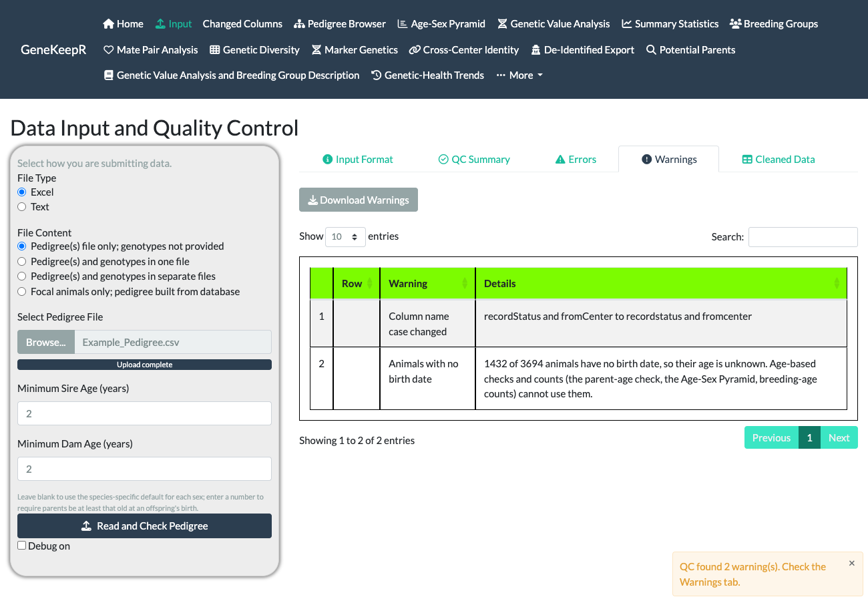Viewport: 868px width, 601px height.
Task: Click Read and Check Pedigree button
Action: pyautogui.click(x=144, y=526)
